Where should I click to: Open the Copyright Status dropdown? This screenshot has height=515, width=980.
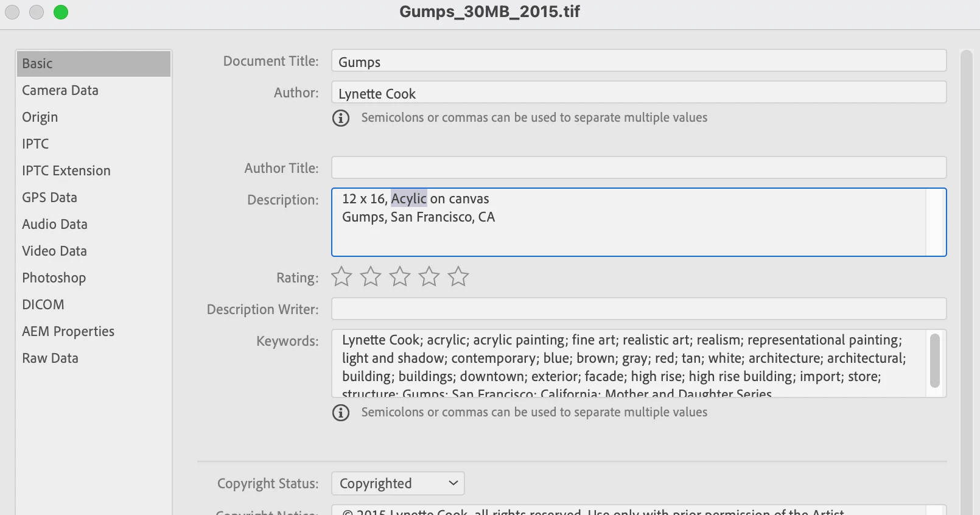(x=398, y=483)
